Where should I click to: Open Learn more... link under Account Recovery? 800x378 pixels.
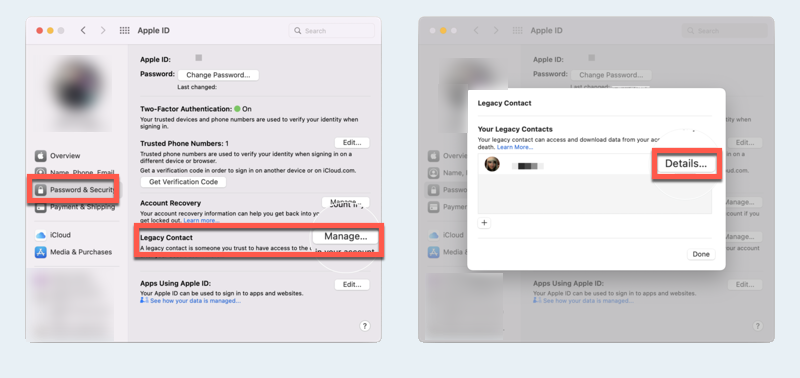click(x=201, y=220)
